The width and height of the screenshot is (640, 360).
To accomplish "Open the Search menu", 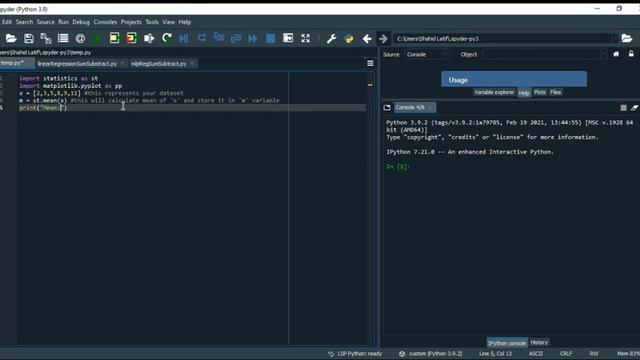I will pyautogui.click(x=24, y=22).
